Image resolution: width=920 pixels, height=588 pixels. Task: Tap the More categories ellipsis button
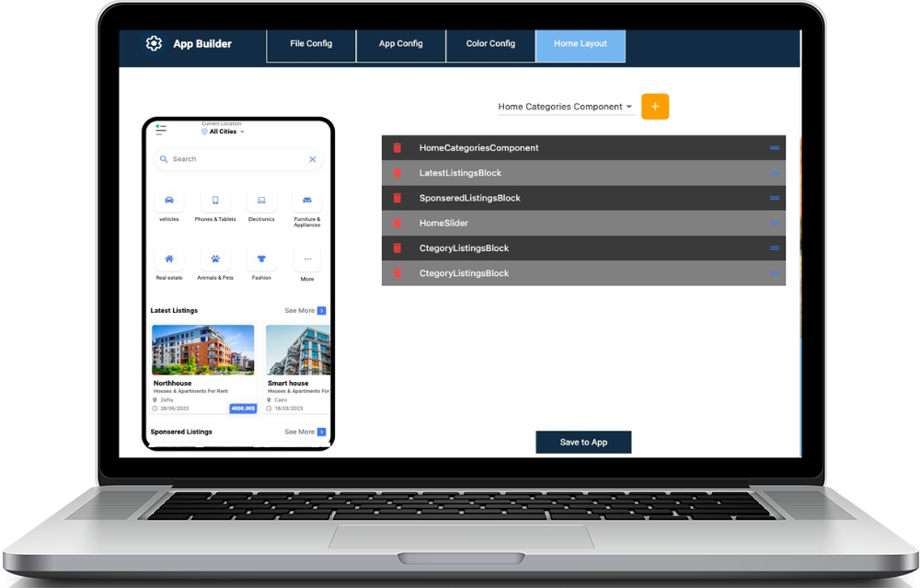pos(307,259)
